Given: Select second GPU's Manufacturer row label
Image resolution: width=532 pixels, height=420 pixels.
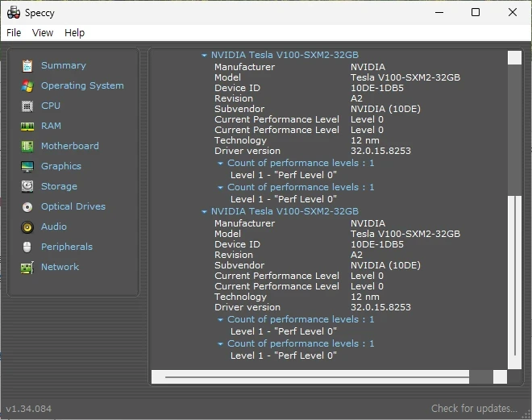Looking at the screenshot, I should (244, 223).
